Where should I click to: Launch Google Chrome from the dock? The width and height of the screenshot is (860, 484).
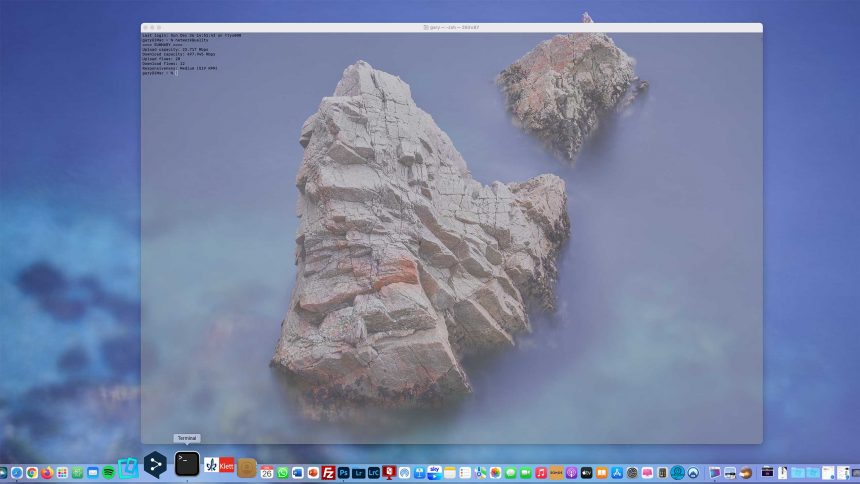coord(31,472)
